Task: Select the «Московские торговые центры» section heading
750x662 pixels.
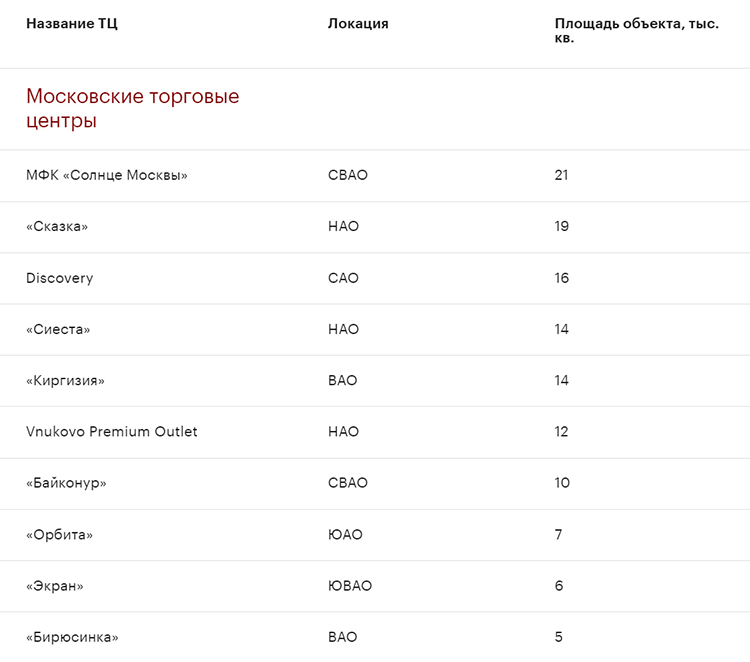Action: (x=133, y=109)
